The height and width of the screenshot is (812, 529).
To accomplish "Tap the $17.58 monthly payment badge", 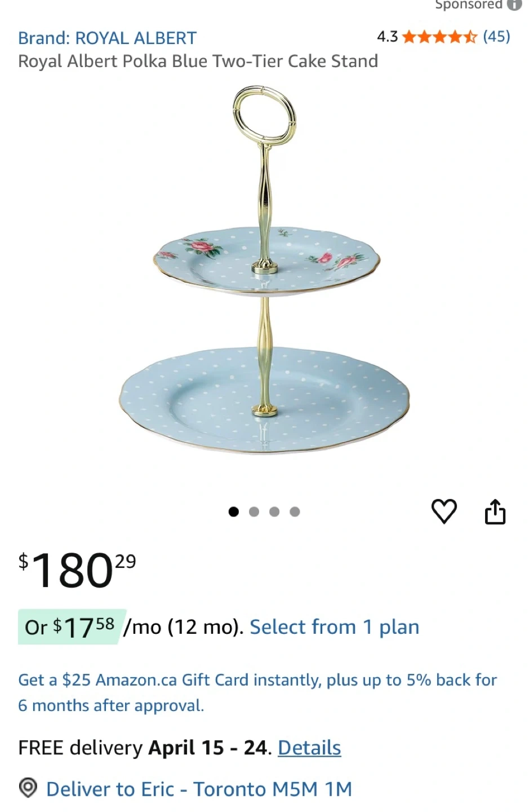I will [70, 627].
